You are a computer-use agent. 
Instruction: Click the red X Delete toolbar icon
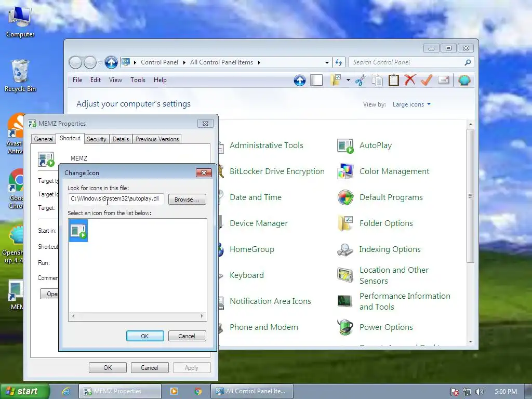pos(410,80)
